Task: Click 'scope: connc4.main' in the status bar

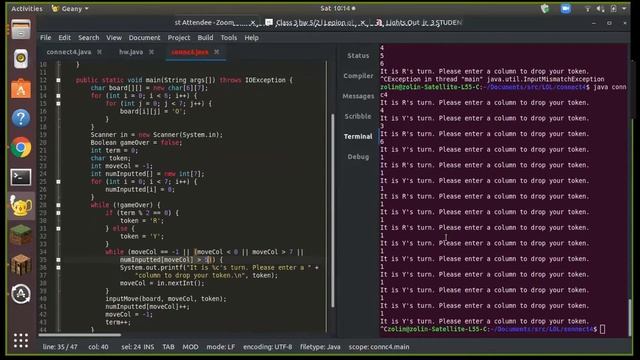Action: (x=379, y=347)
